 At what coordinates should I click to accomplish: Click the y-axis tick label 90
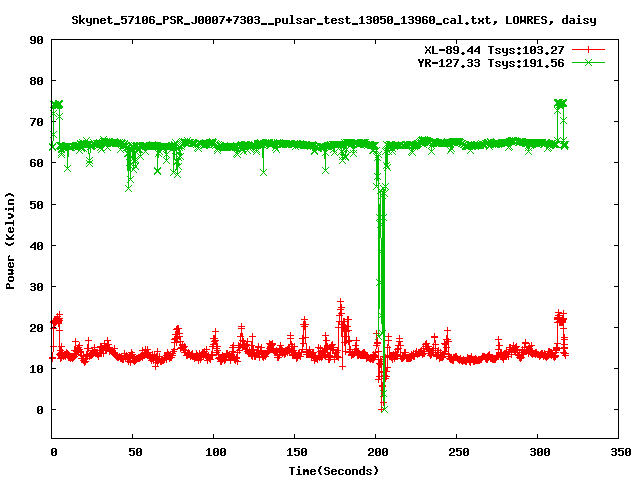click(37, 40)
